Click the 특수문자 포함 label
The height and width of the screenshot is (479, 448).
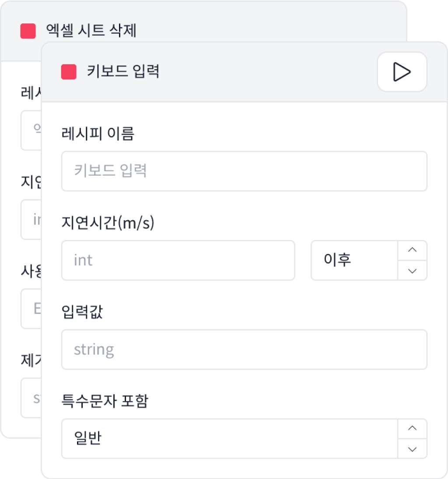tap(105, 401)
